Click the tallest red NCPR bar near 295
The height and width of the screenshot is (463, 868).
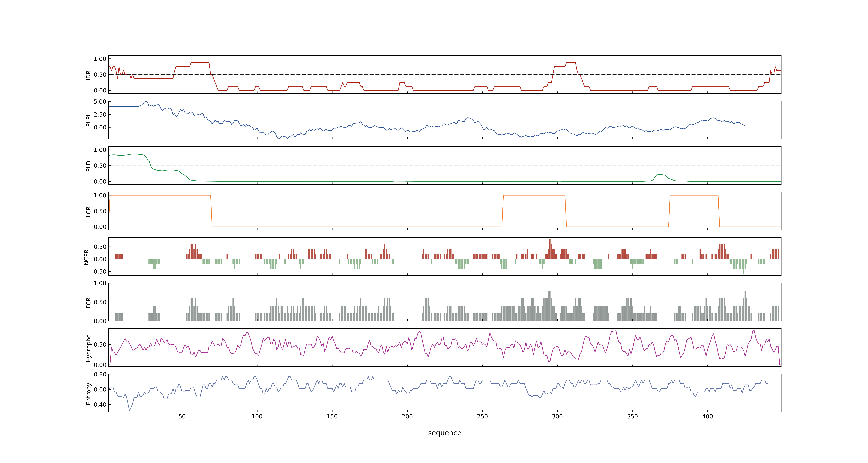[x=550, y=249]
